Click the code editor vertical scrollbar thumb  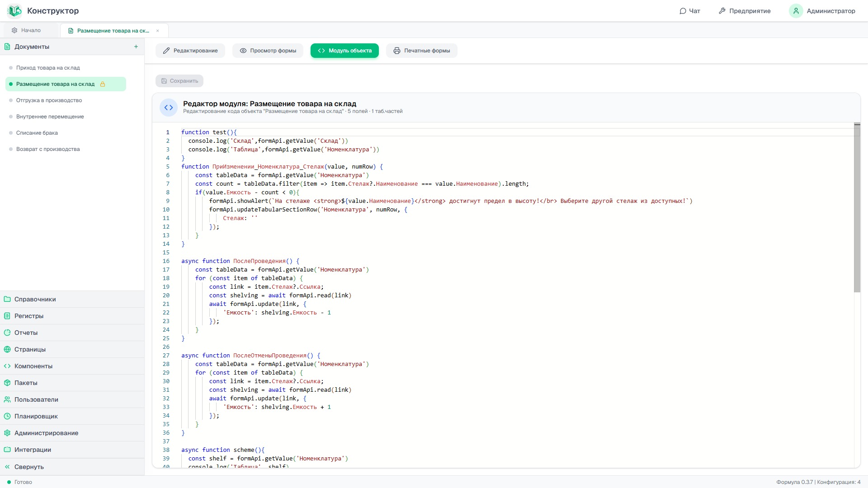click(857, 208)
